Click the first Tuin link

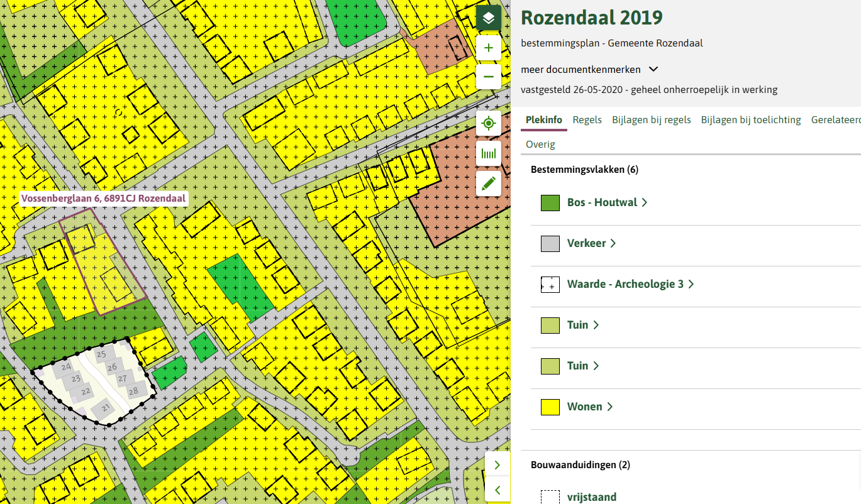(582, 325)
